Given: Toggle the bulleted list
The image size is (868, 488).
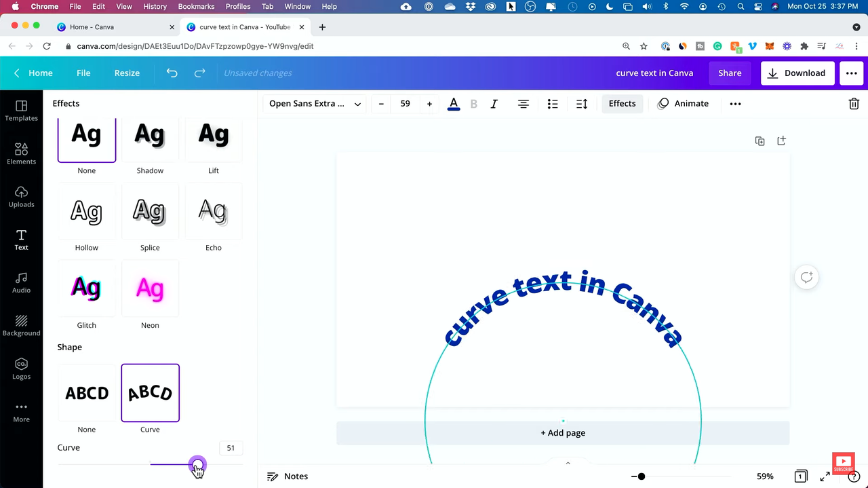Looking at the screenshot, I should [553, 104].
